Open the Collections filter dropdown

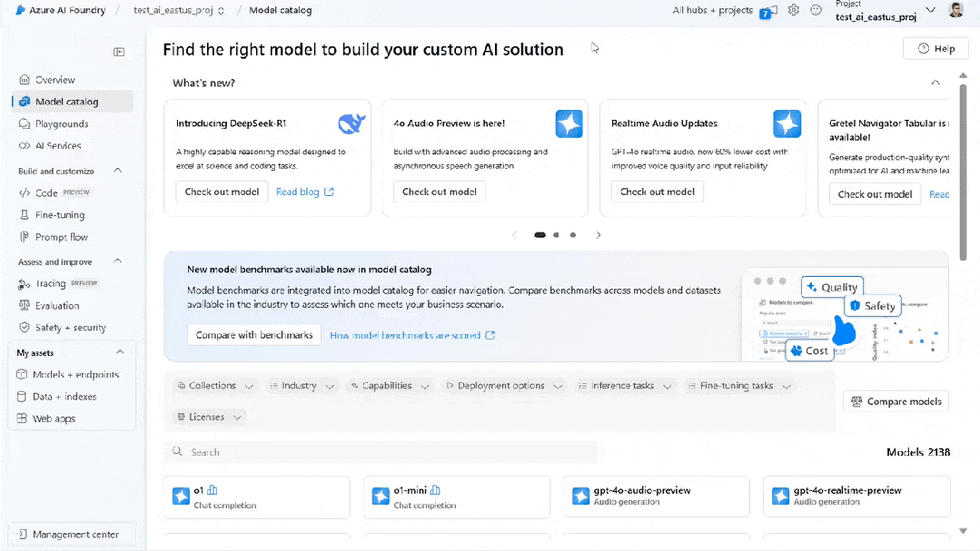(215, 386)
